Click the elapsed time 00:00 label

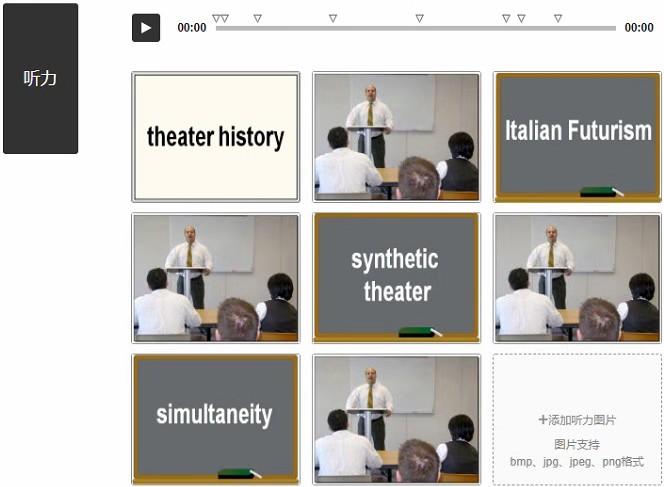pyautogui.click(x=192, y=28)
